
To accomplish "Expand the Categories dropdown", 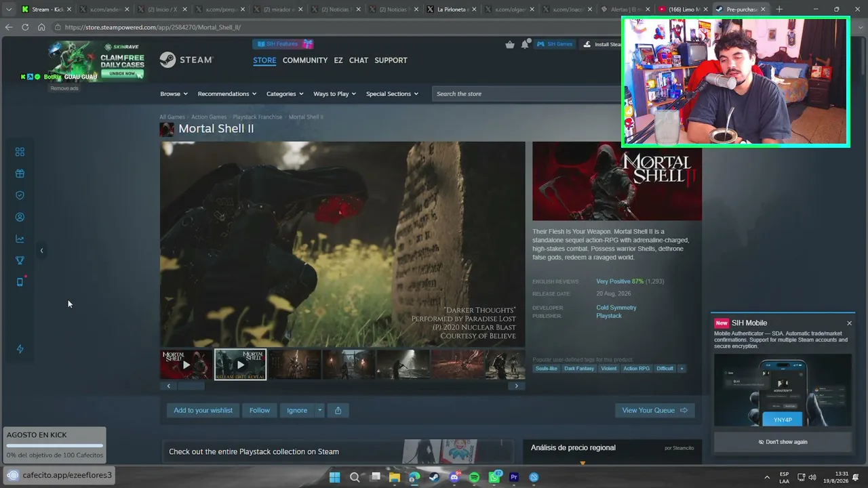I will point(285,94).
